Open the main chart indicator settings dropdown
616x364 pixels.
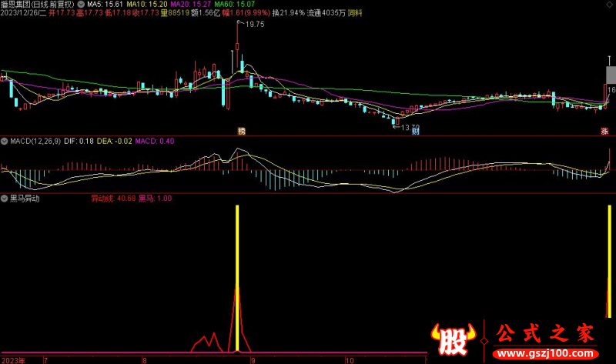point(82,4)
